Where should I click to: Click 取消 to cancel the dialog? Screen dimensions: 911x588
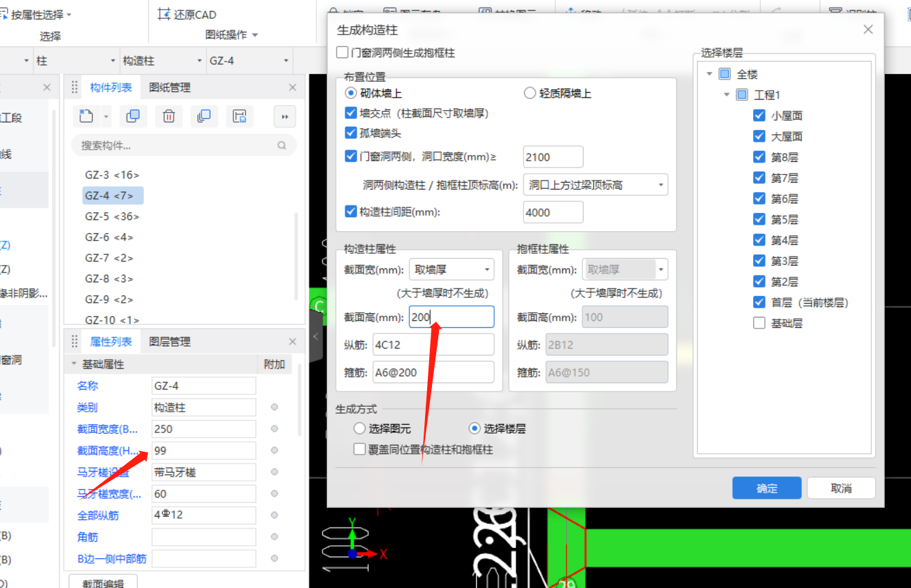pyautogui.click(x=841, y=488)
